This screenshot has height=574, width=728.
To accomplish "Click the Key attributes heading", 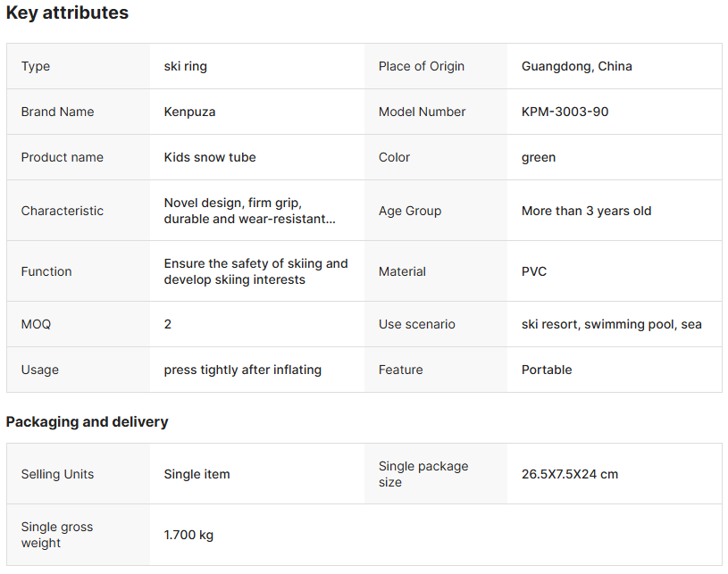I will pyautogui.click(x=67, y=13).
